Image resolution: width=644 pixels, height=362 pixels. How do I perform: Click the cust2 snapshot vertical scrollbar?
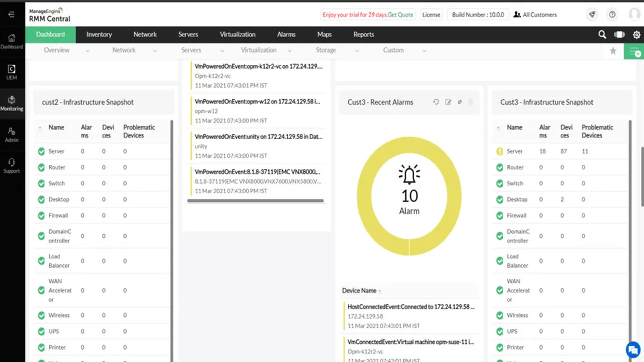(172, 241)
